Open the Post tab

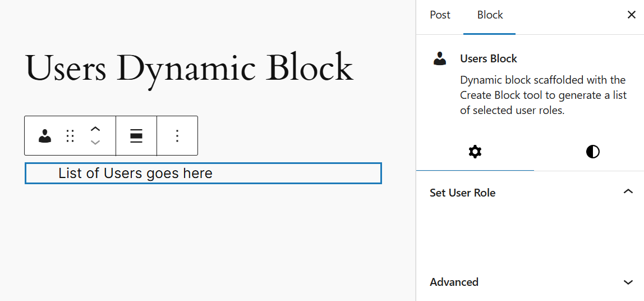click(440, 15)
